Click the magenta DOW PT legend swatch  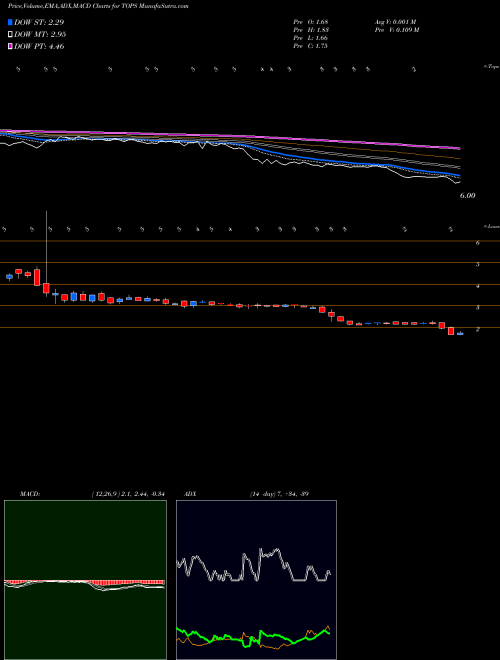tap(10, 46)
